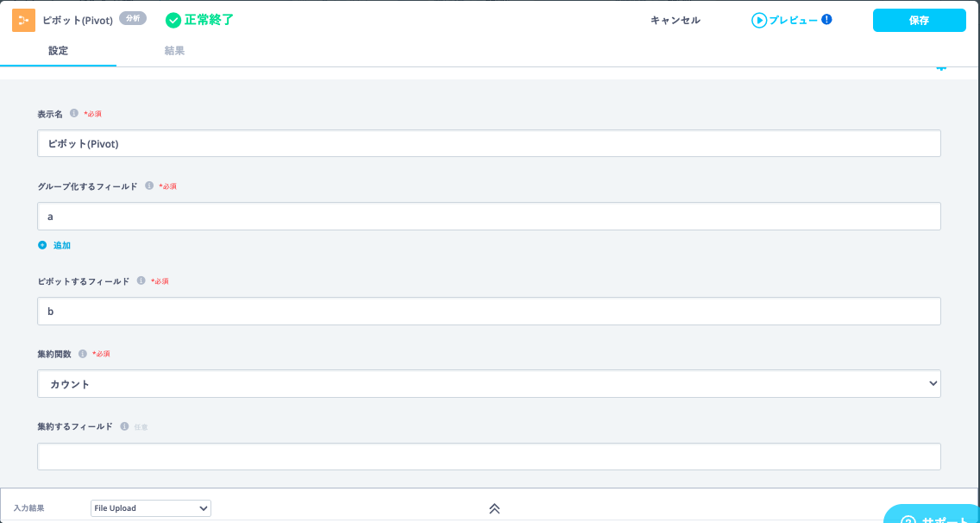980x523 pixels.
Task: Click the info icon next to 集約関数
Action: pos(83,353)
